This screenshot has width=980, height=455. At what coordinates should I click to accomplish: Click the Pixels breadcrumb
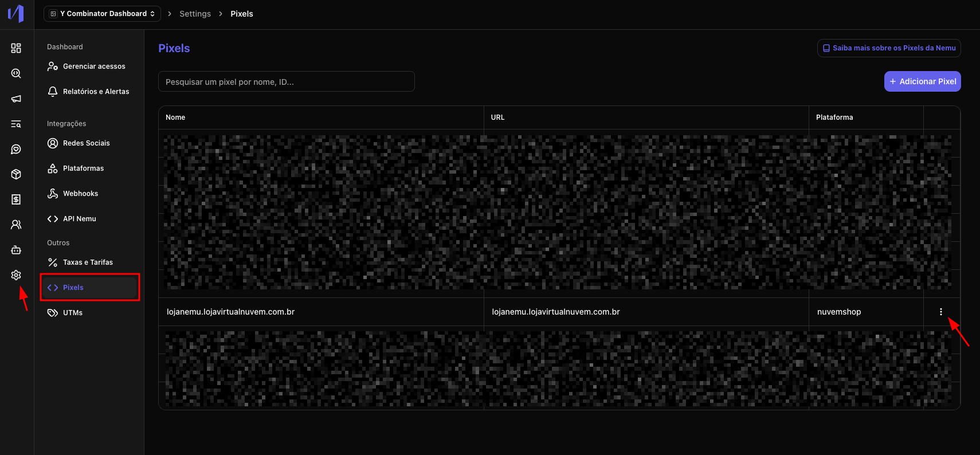(x=242, y=14)
